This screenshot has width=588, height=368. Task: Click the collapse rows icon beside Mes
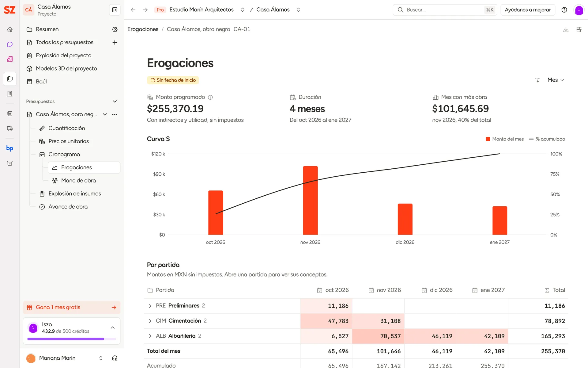[x=538, y=80]
